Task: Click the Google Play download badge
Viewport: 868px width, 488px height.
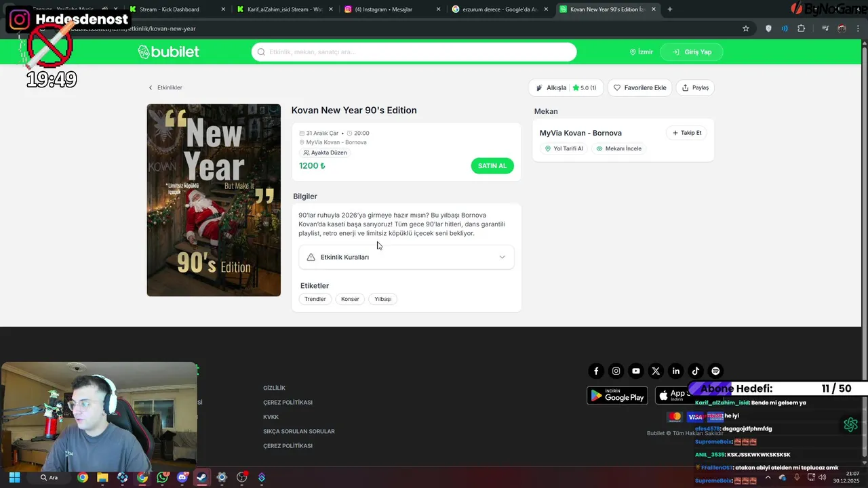Action: 617,396
